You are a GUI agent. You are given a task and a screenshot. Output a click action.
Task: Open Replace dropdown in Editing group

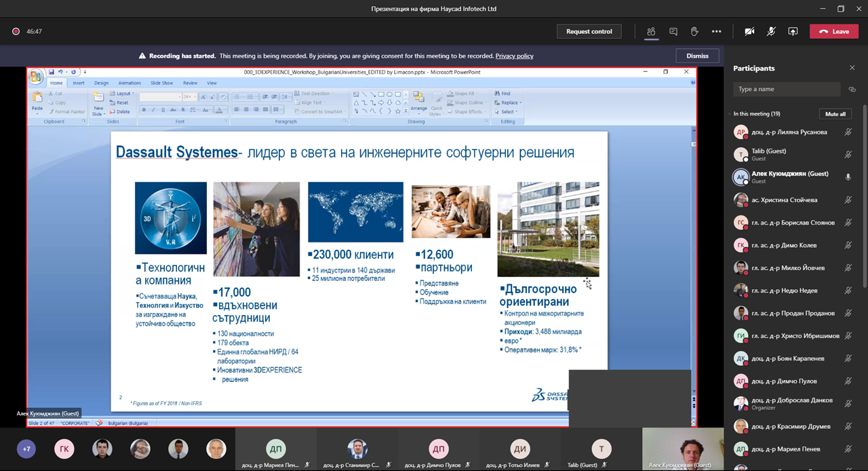(x=507, y=102)
